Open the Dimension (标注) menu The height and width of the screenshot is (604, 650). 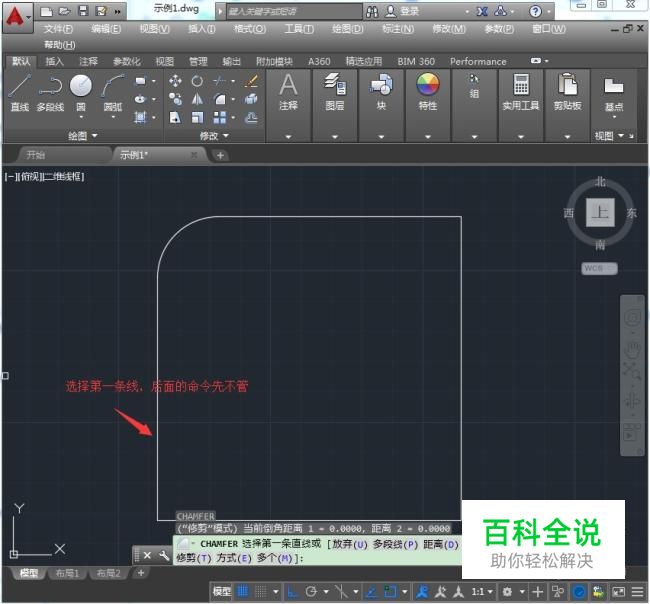point(398,29)
